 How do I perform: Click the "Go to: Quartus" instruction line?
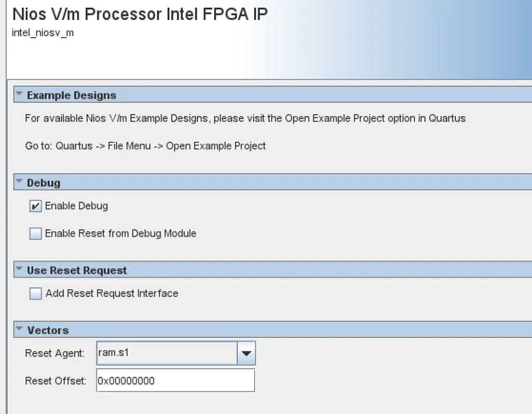145,146
